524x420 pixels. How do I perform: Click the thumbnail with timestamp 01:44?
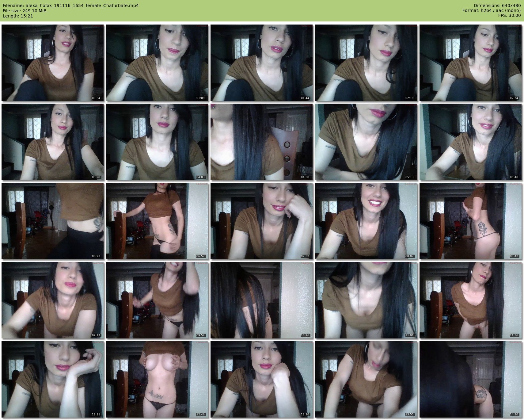(x=262, y=63)
